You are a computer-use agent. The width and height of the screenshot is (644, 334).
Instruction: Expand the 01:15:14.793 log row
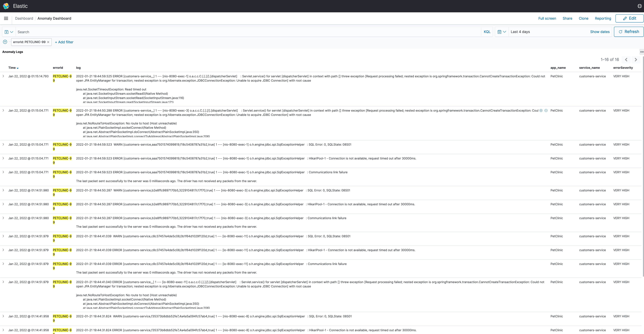tap(3, 76)
